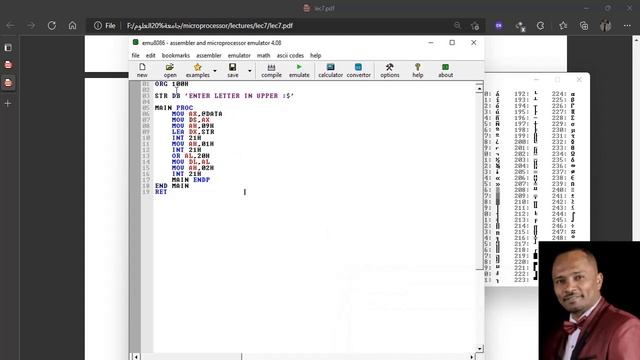Click the 'LEA DX,STR' line
640x360 pixels.
click(x=193, y=132)
